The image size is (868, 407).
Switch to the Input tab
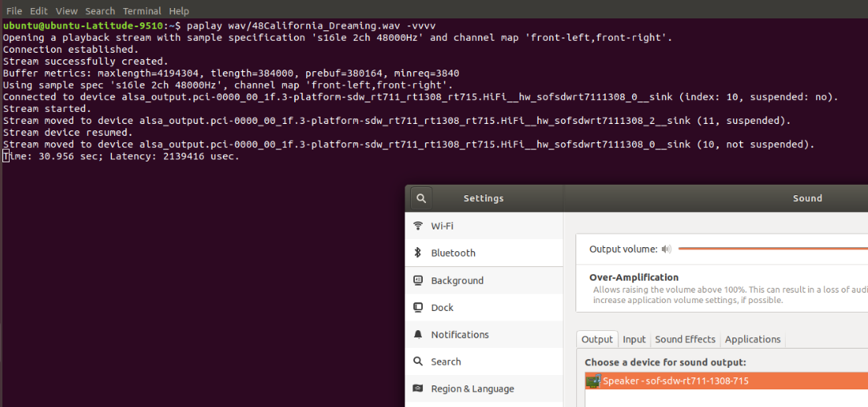pos(635,340)
